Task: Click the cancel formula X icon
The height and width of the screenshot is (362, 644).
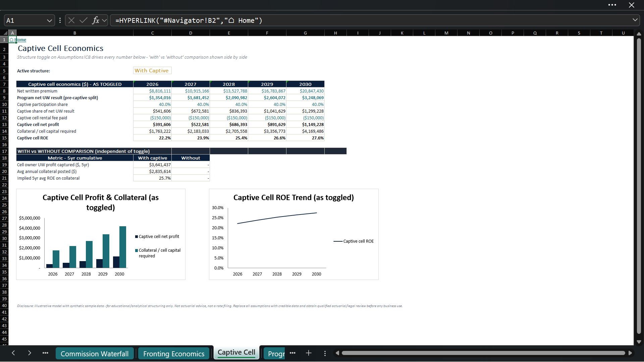Action: click(71, 20)
